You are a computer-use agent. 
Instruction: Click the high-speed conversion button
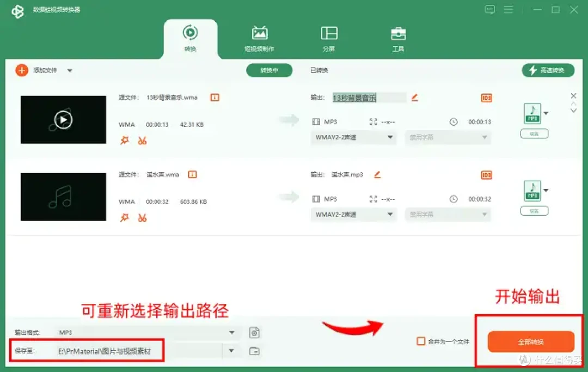click(x=548, y=70)
